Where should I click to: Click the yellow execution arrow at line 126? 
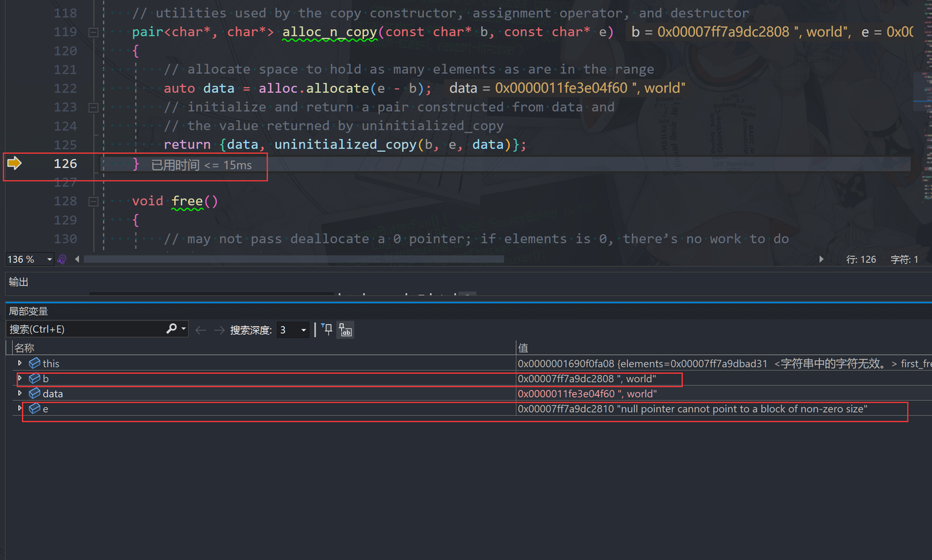(x=14, y=164)
